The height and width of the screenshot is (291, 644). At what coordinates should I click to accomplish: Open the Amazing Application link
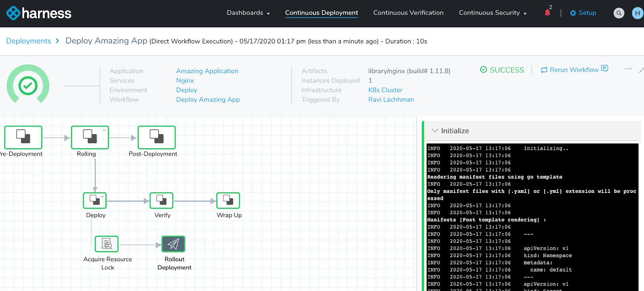coord(207,71)
